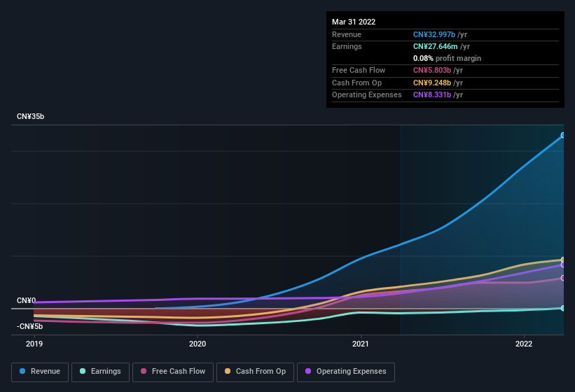Toggle the Operating Expenses legend button
This screenshot has width=575, height=392.
point(345,372)
